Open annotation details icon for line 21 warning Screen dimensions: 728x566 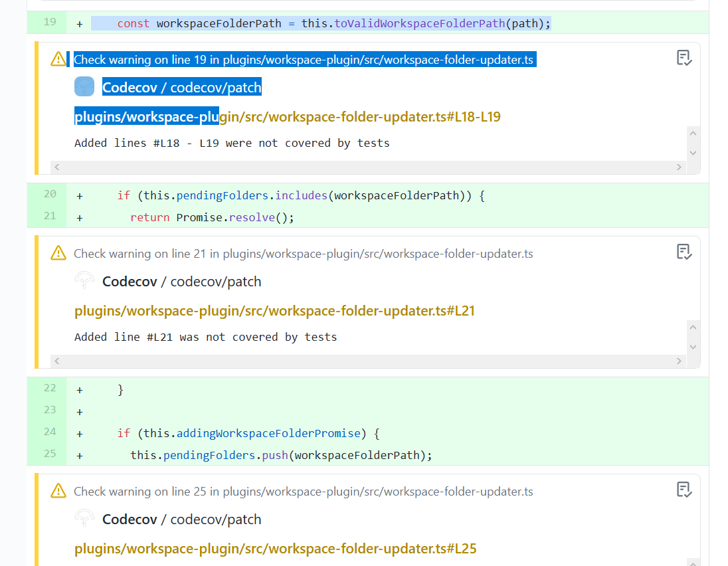(x=684, y=252)
